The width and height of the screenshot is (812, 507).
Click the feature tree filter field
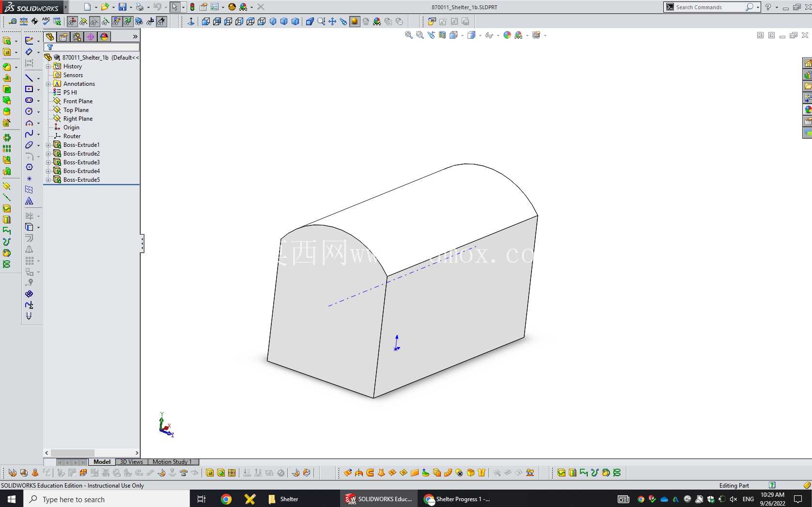coord(92,47)
